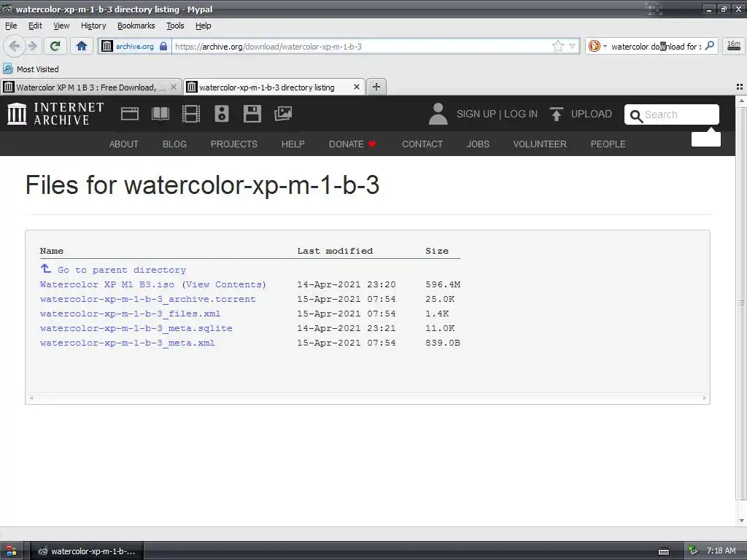Click the archive.org site identity button

pyautogui.click(x=135, y=46)
